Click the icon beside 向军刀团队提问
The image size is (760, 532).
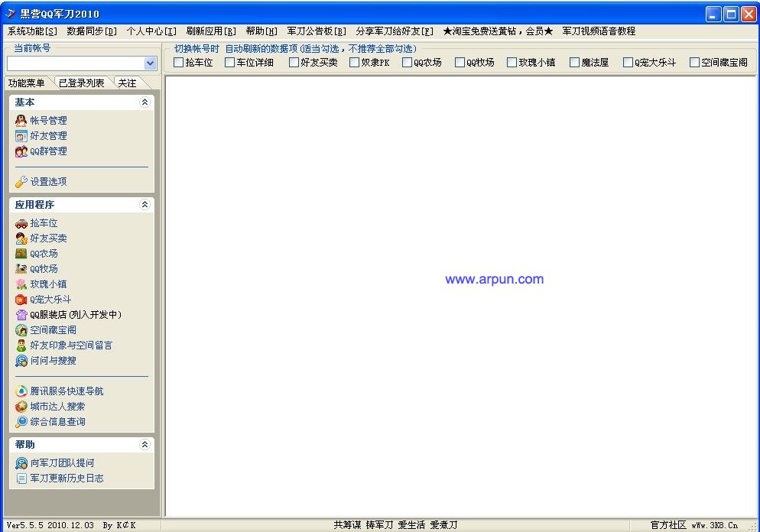(x=21, y=463)
